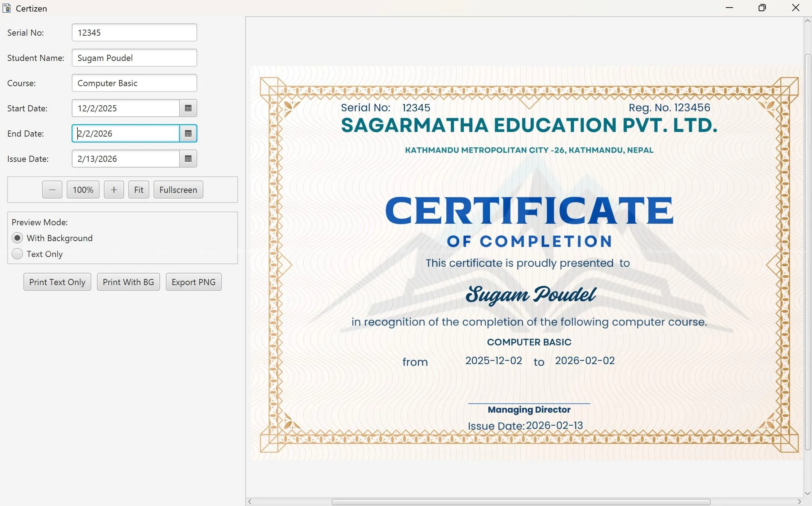Click the horizontal scrollbar under preview
This screenshot has height=506, width=812.
(x=521, y=502)
